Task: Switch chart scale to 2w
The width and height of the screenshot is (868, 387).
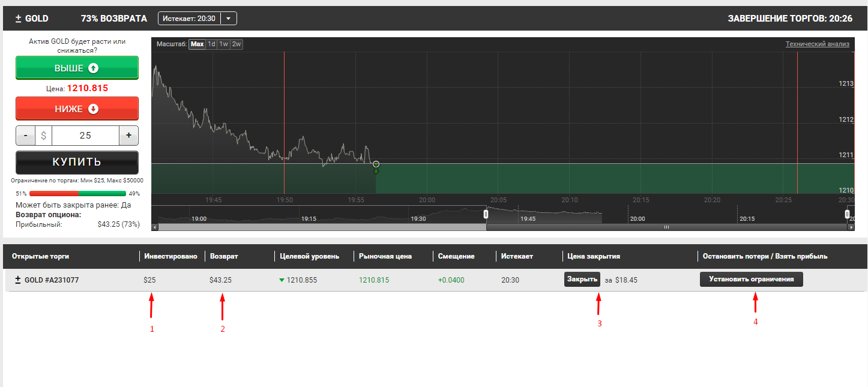Action: pyautogui.click(x=237, y=44)
